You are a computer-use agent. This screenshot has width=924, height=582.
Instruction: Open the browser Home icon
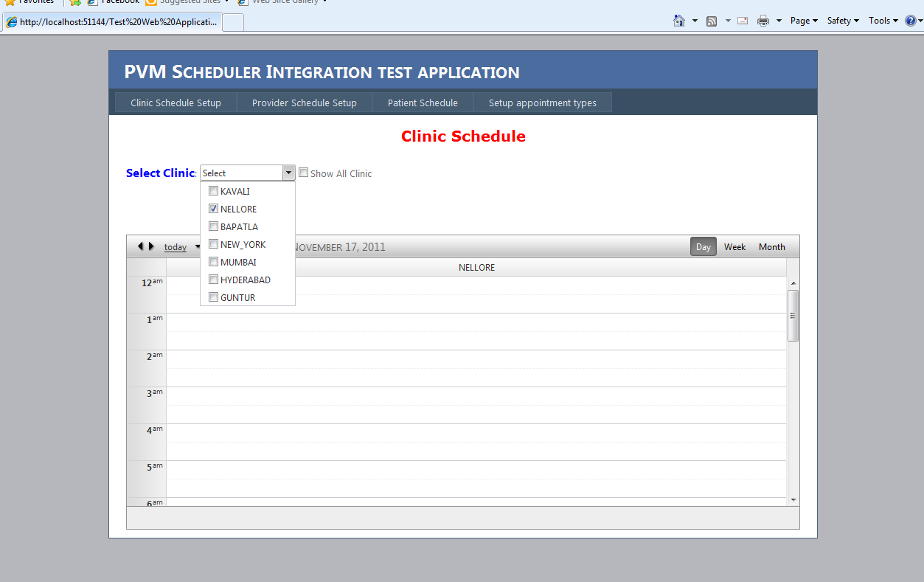pos(679,21)
